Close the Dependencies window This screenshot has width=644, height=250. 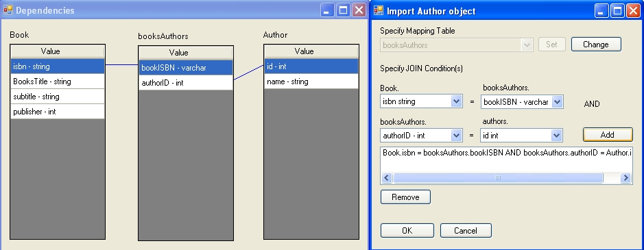(x=359, y=10)
